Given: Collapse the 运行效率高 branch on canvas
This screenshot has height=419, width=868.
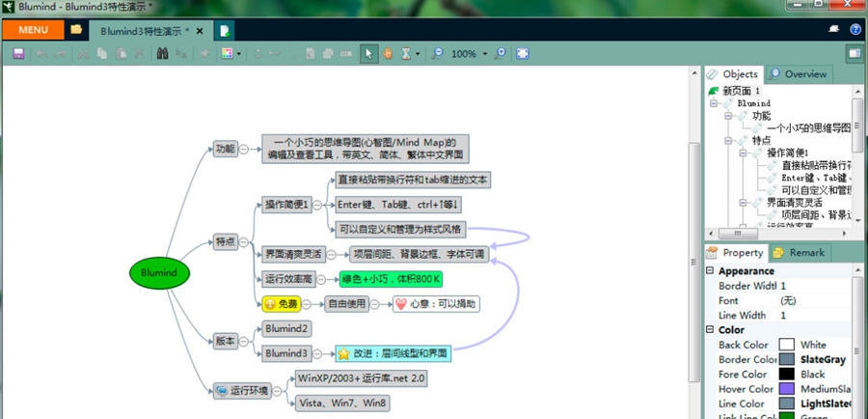Looking at the screenshot, I should [321, 279].
